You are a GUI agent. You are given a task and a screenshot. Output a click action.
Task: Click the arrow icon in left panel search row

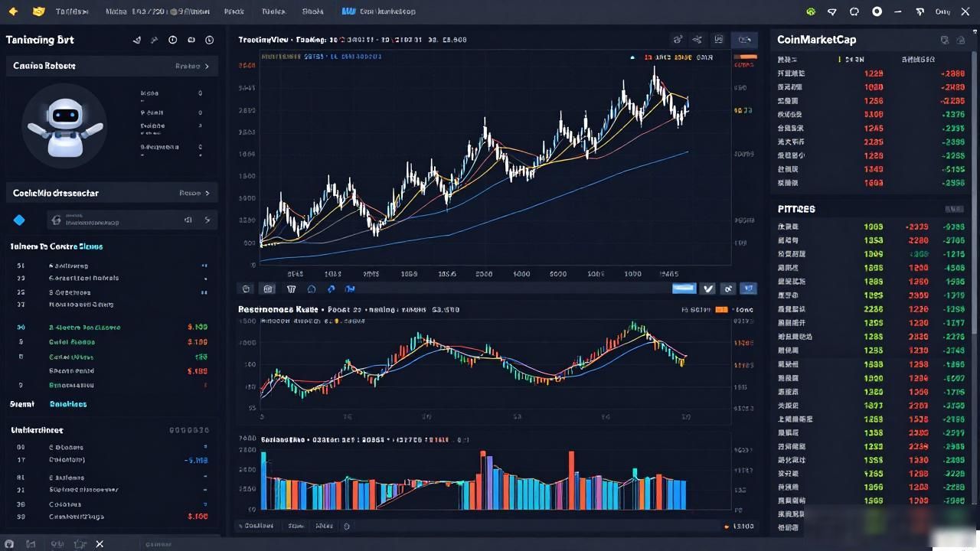207,220
